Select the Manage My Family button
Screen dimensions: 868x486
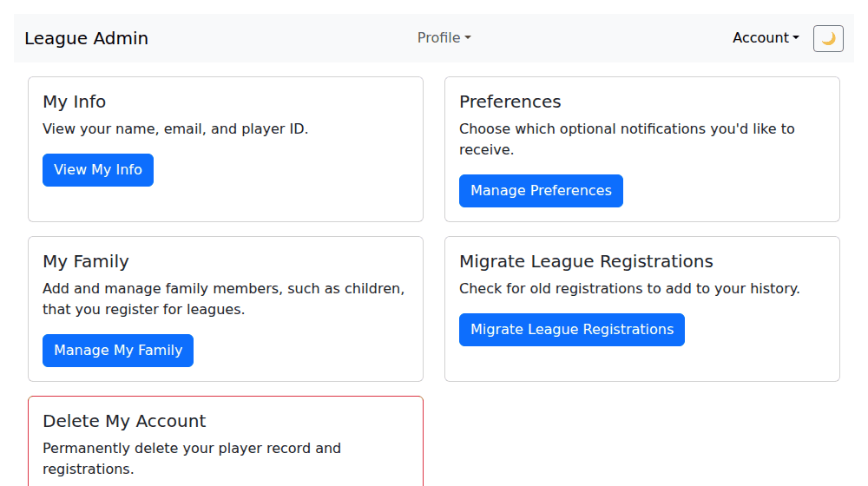pos(118,351)
